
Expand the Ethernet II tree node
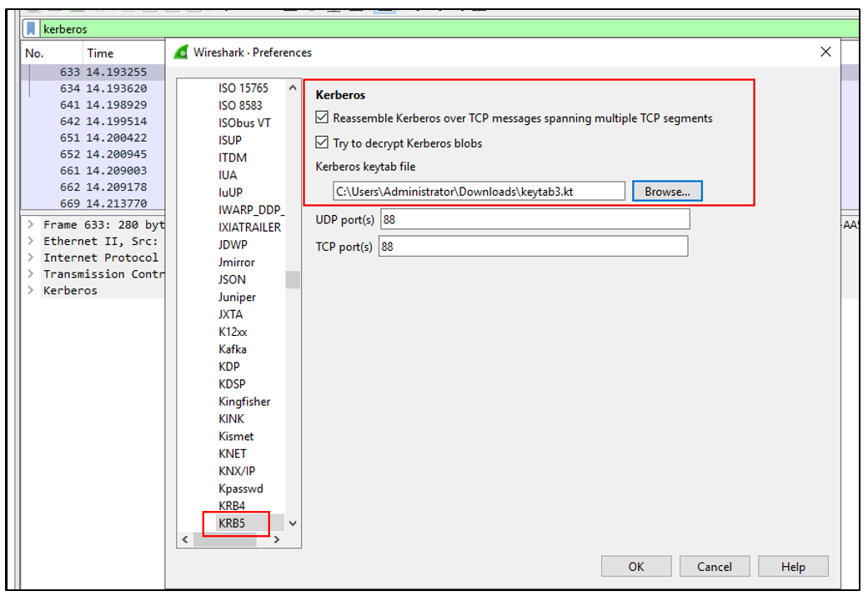point(31,241)
